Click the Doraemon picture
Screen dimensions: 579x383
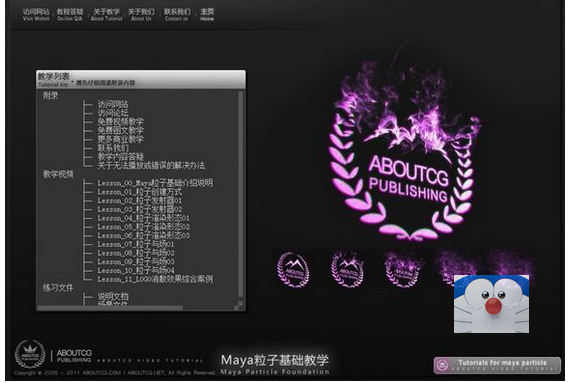491,304
